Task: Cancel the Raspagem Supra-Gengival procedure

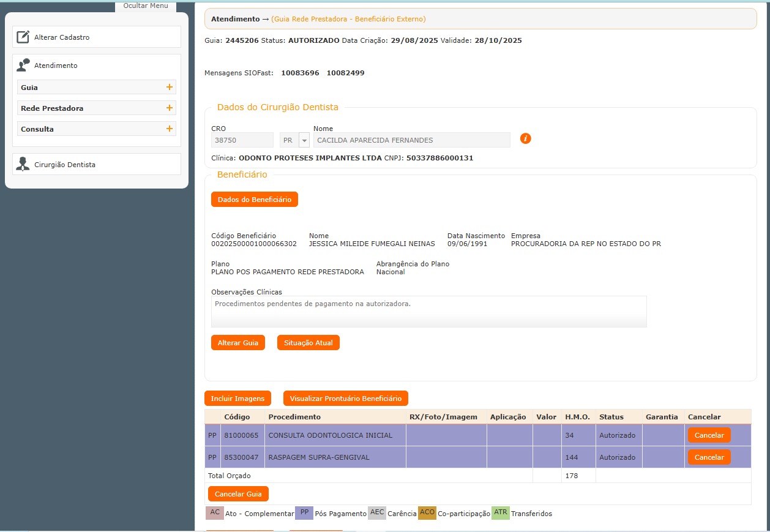Action: pyautogui.click(x=709, y=457)
